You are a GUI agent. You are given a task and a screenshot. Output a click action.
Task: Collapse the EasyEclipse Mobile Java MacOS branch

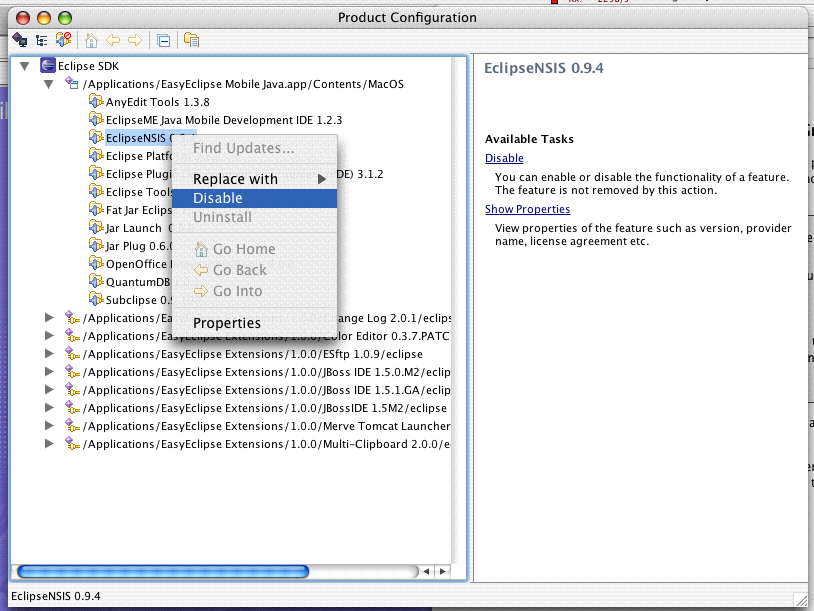pos(48,84)
